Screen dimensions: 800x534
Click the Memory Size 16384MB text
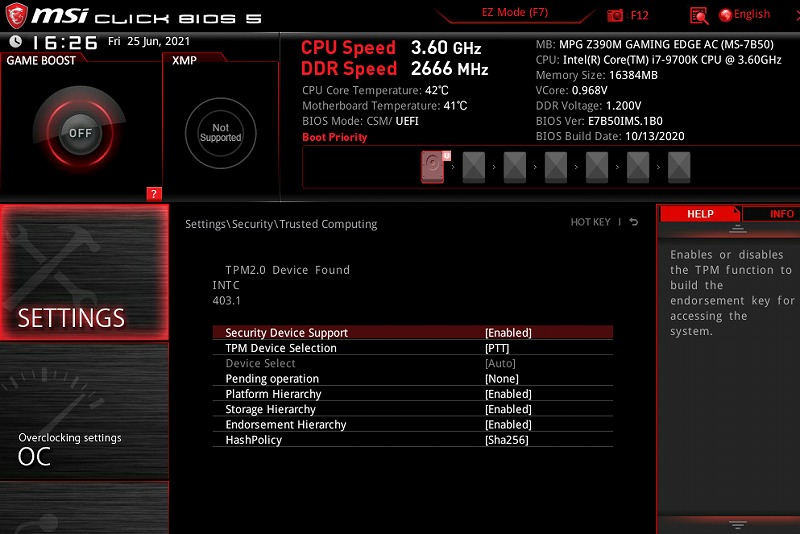point(596,75)
